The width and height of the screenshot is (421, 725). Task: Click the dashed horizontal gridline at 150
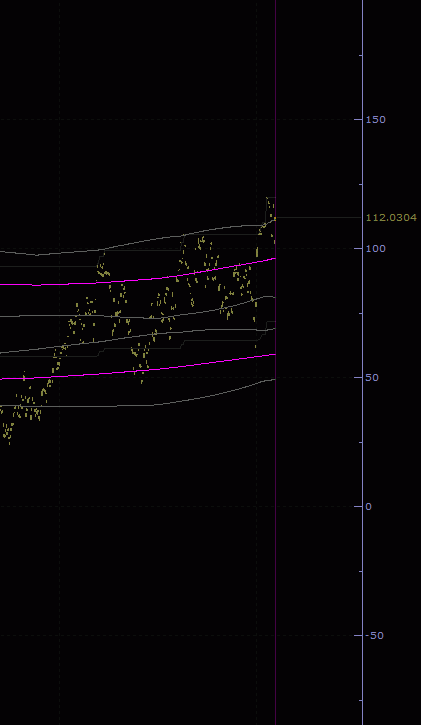point(180,120)
